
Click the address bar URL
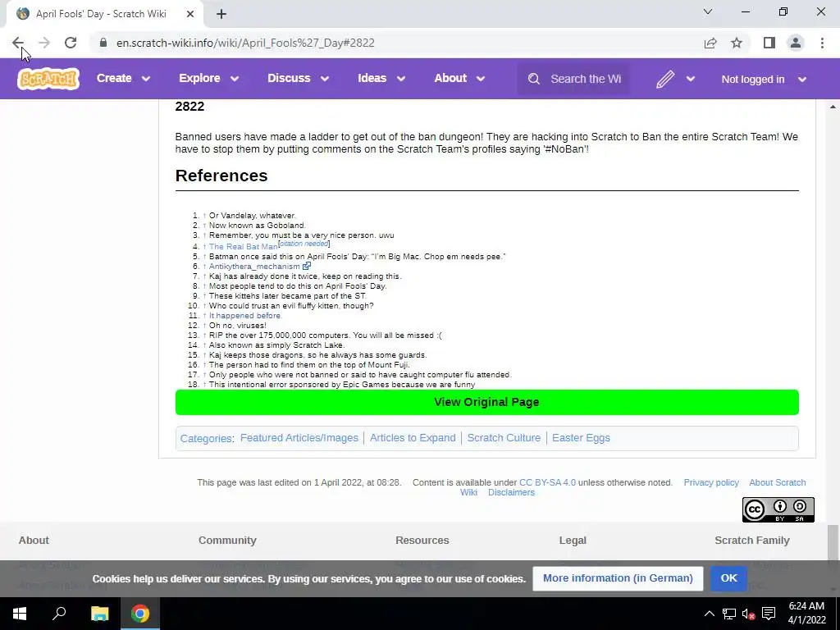pyautogui.click(x=245, y=43)
